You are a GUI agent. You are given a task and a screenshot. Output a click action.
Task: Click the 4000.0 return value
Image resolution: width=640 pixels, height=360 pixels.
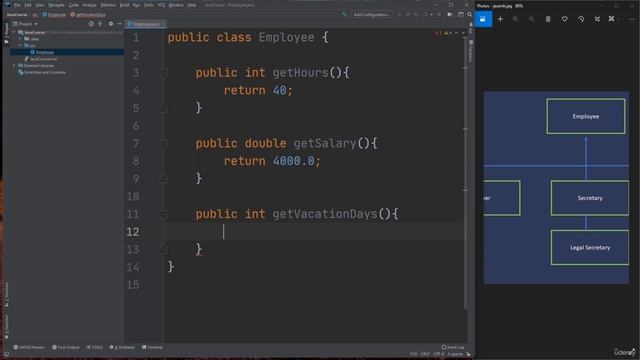point(293,161)
